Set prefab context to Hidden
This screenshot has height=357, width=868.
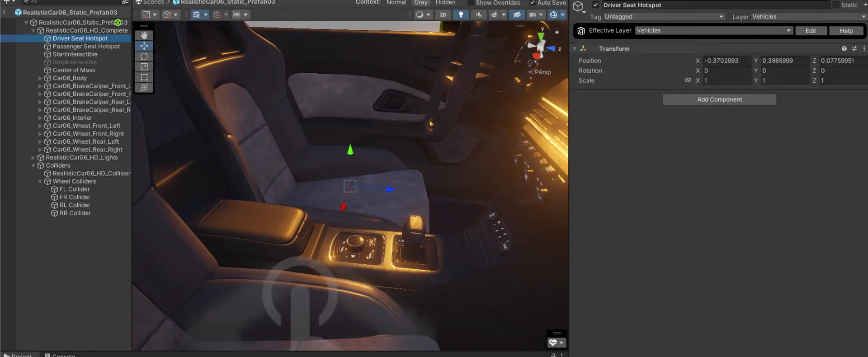pyautogui.click(x=445, y=3)
